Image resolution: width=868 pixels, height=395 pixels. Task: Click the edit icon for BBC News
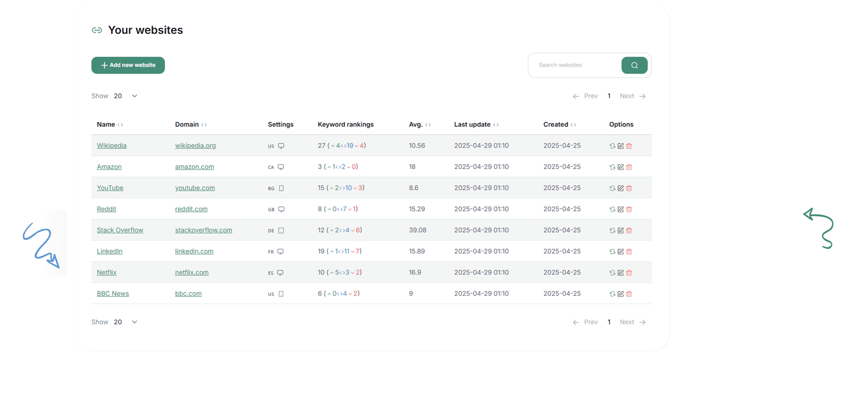click(x=621, y=294)
